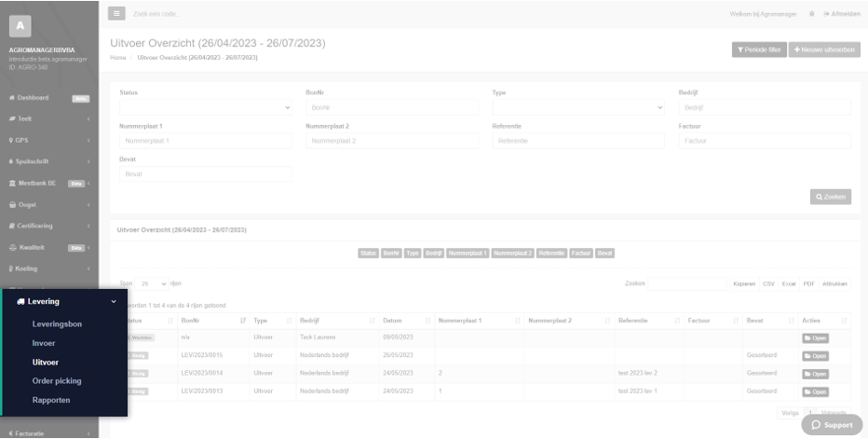This screenshot has height=439, width=868.
Task: Export table to Excel
Action: (x=788, y=283)
